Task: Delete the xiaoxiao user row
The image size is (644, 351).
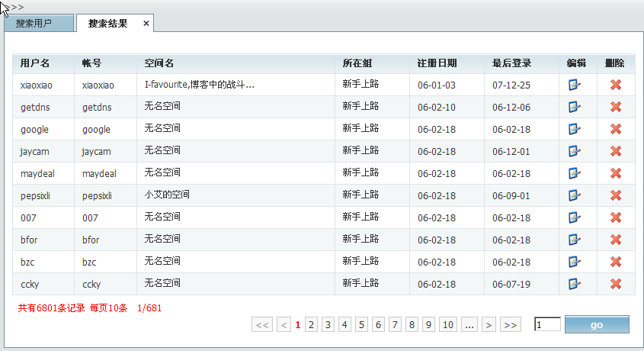Action: [616, 85]
